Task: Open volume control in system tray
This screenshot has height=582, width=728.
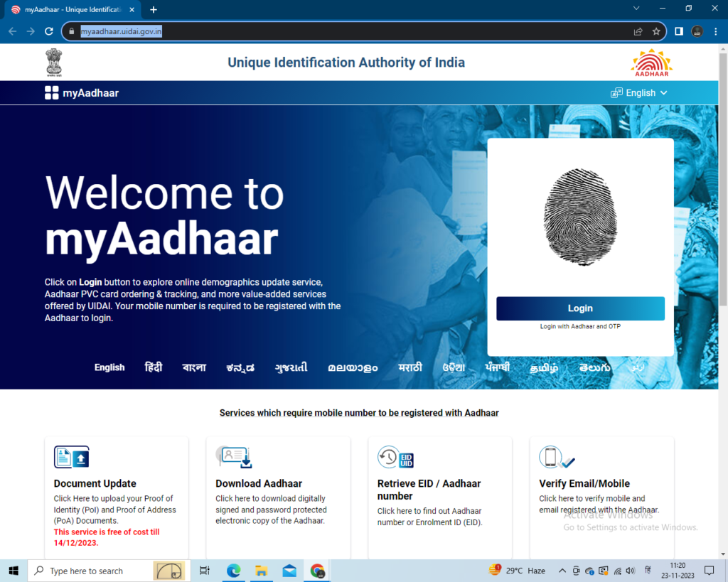Action: (630, 571)
